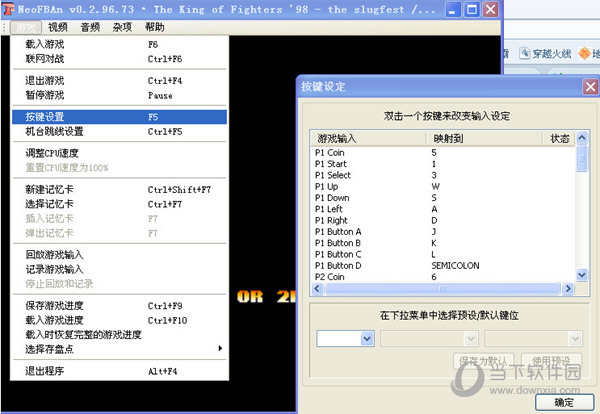Select the P1 Up row
This screenshot has height=414, width=600.
(x=443, y=187)
